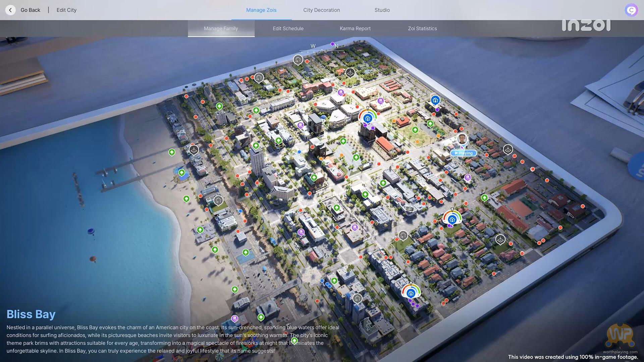Click the green park pin on the blue splash pad
Screen dimensions: 644x362
click(181, 173)
